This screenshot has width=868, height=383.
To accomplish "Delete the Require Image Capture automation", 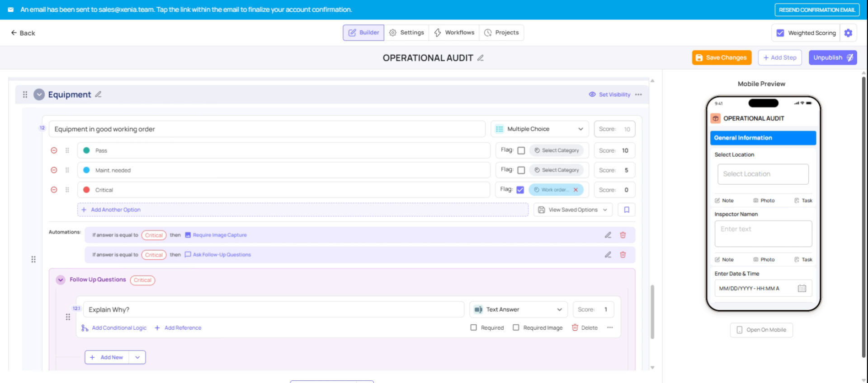I will click(623, 235).
